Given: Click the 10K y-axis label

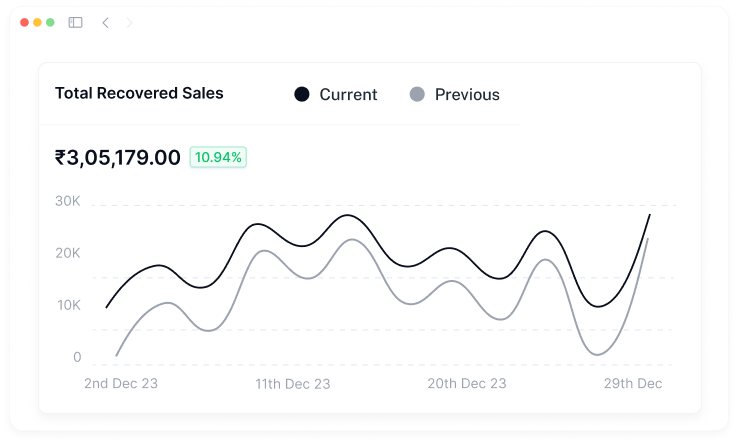Looking at the screenshot, I should click(x=68, y=305).
